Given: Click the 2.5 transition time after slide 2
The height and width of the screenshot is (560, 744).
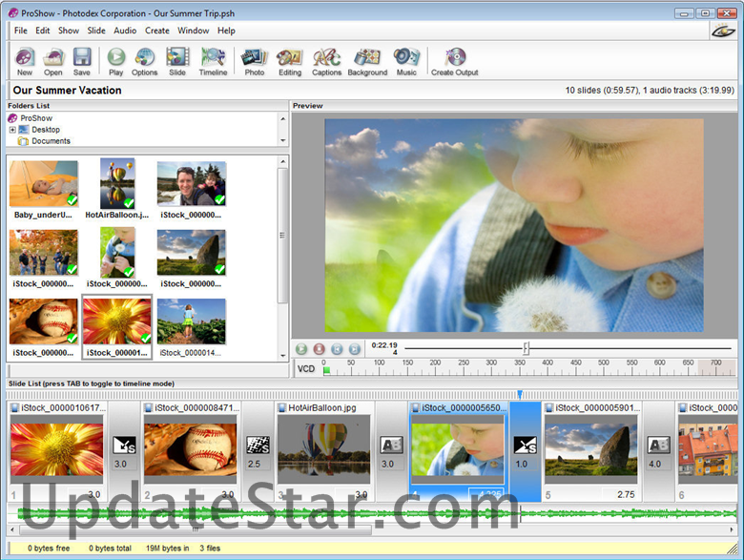Looking at the screenshot, I should [254, 465].
